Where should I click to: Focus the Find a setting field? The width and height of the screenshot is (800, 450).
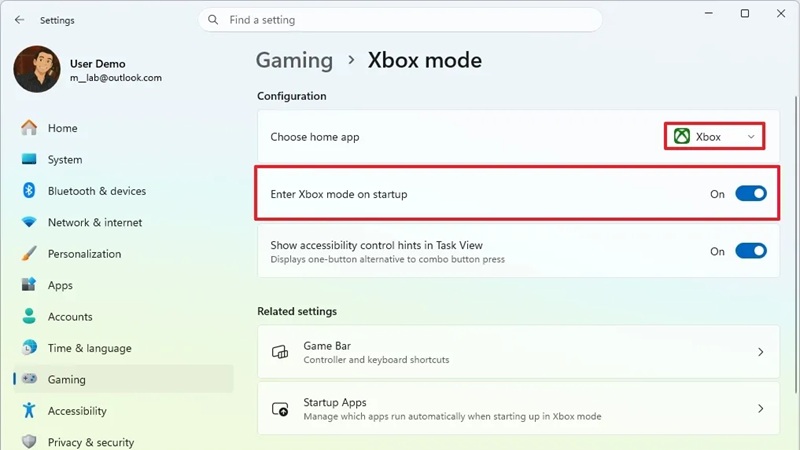pos(400,20)
